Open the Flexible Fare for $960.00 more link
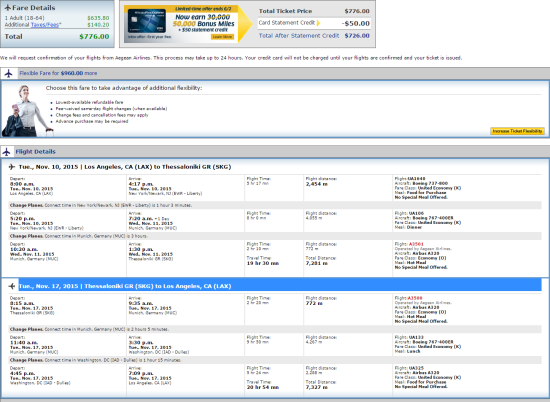 click(x=58, y=73)
